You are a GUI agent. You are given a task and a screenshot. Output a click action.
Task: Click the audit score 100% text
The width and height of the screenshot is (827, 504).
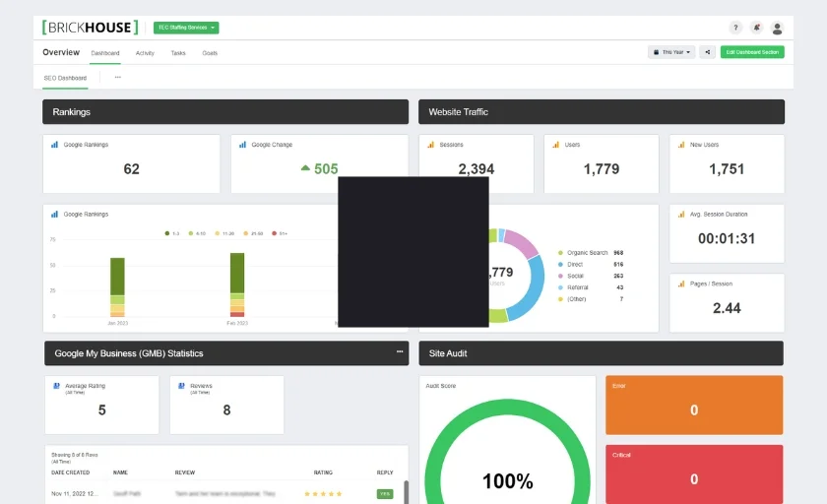(507, 481)
